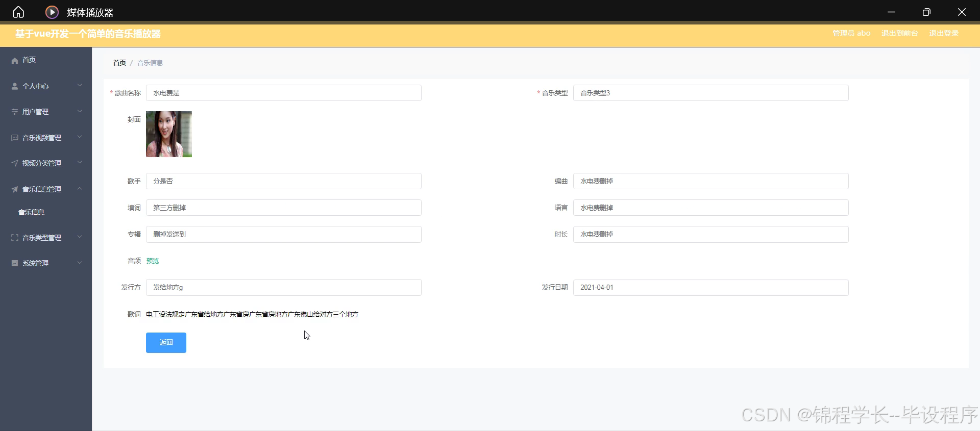Click the frame icon beside 音乐类型管理

point(15,238)
